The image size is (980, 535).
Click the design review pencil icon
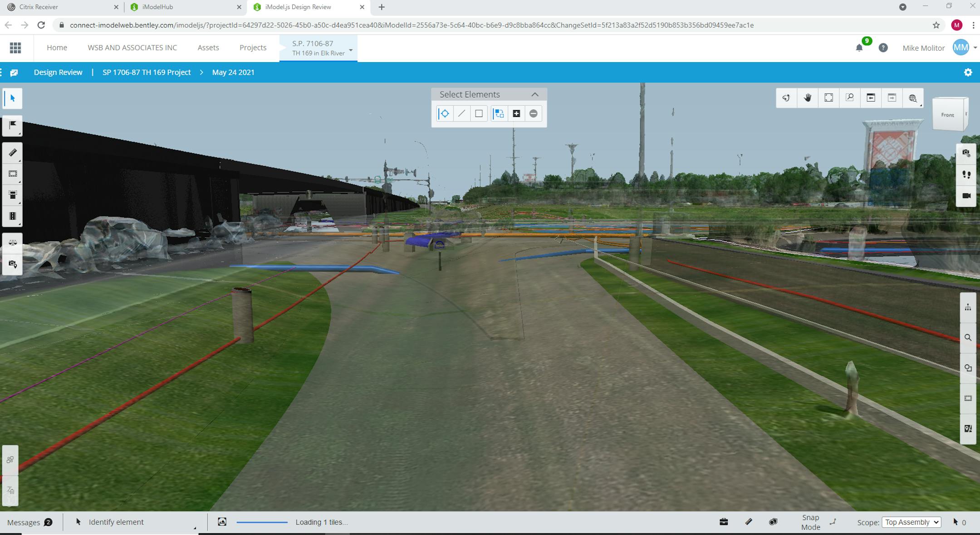(14, 73)
